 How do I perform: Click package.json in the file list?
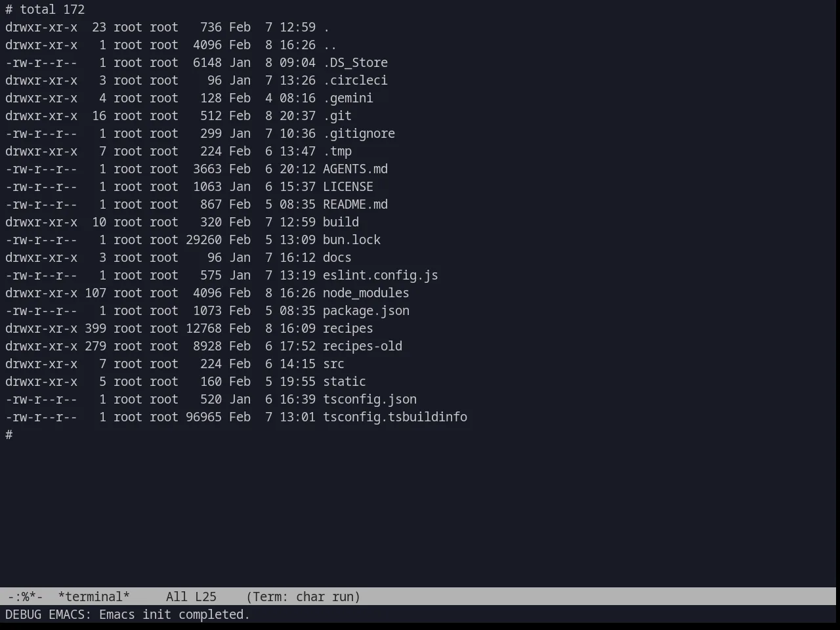(x=366, y=310)
